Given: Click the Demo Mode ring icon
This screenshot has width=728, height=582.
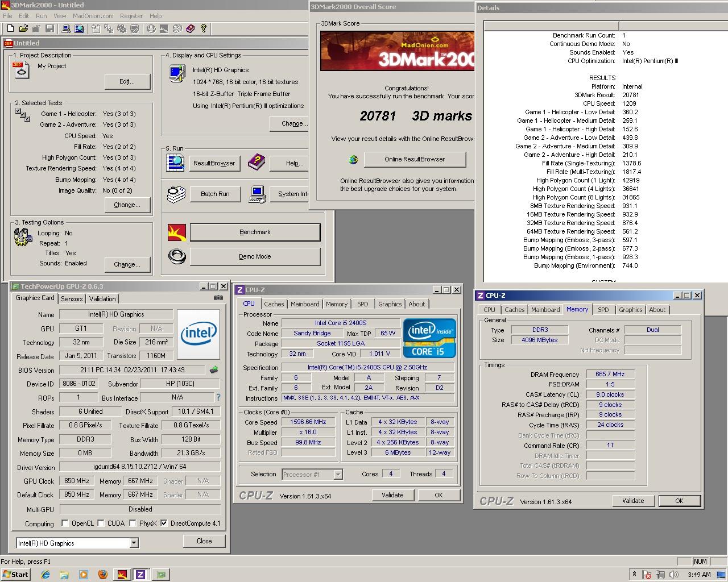Looking at the screenshot, I should [x=177, y=256].
